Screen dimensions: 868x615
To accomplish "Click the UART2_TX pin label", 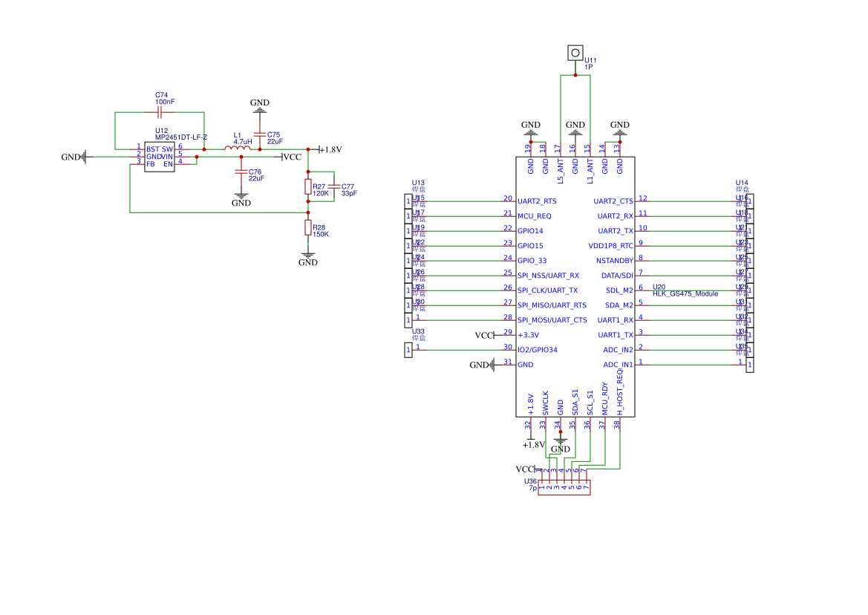I will [616, 232].
